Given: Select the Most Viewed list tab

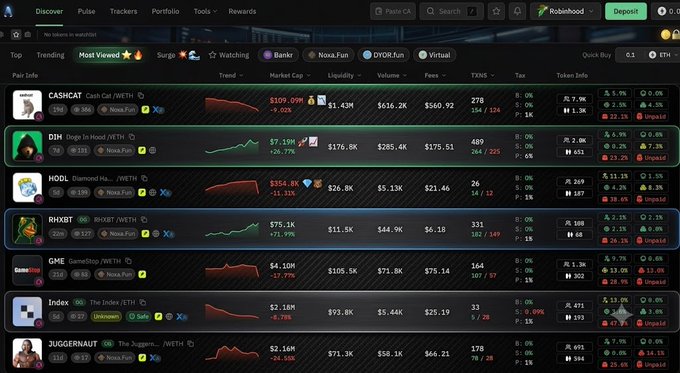Looking at the screenshot, I should [110, 55].
